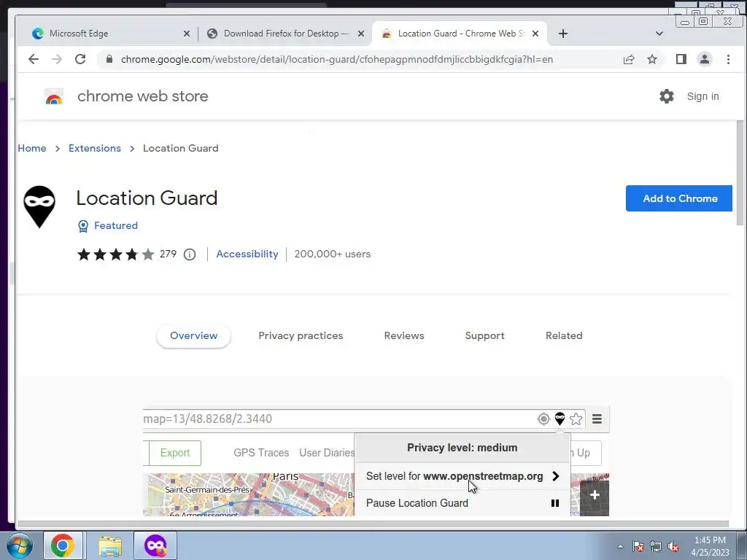Go to Extensions breadcrumb
Screen dimensions: 747x560
pos(95,148)
